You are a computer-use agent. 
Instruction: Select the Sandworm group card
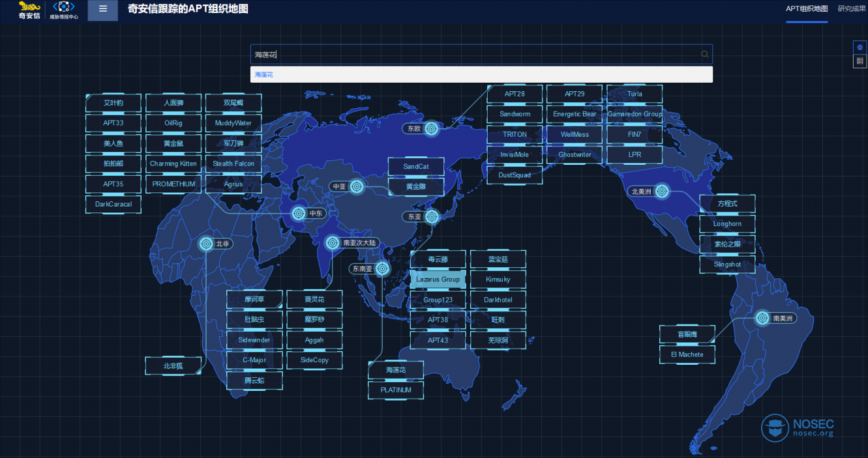coord(515,114)
